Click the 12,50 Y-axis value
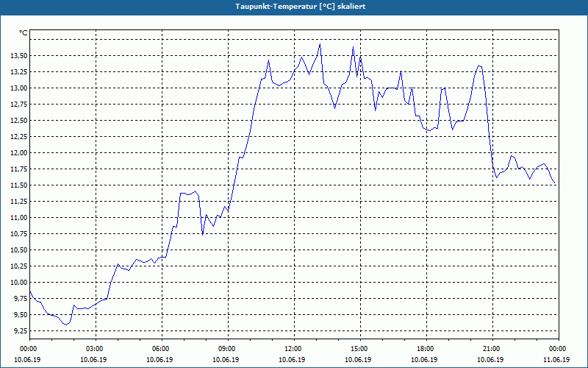This screenshot has width=588, height=368. (19, 121)
